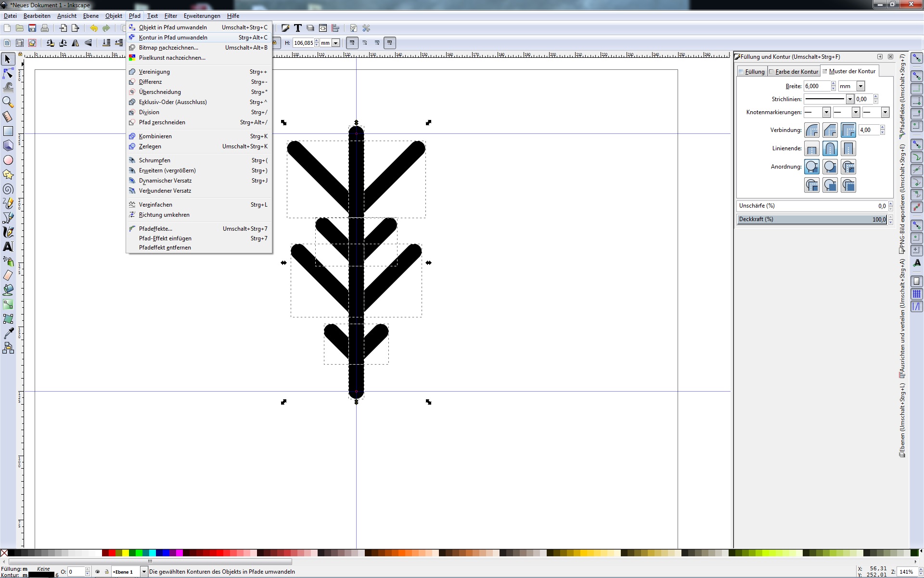Open the Breite unit mm dropdown

pyautogui.click(x=860, y=86)
